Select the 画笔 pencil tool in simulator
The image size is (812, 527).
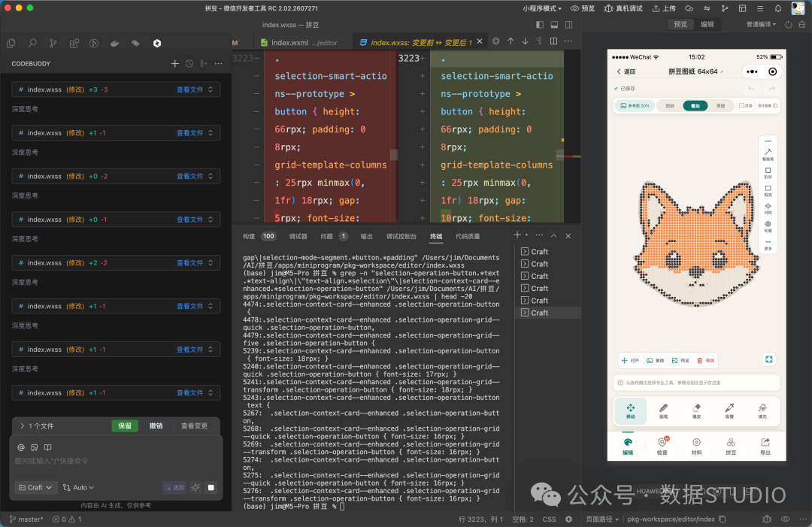[663, 410]
